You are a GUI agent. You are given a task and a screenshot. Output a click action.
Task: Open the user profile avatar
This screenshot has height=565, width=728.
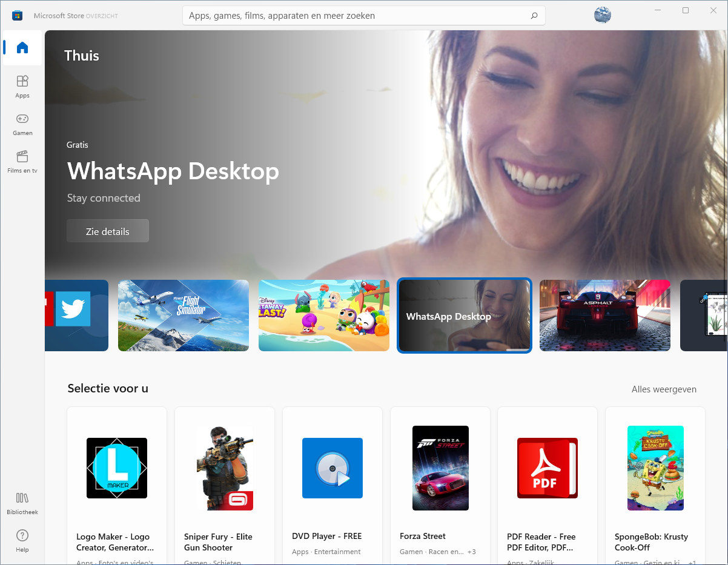click(602, 15)
